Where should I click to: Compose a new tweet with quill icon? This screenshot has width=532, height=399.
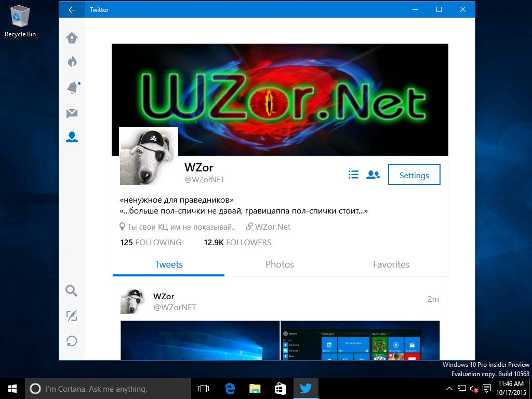[x=72, y=316]
